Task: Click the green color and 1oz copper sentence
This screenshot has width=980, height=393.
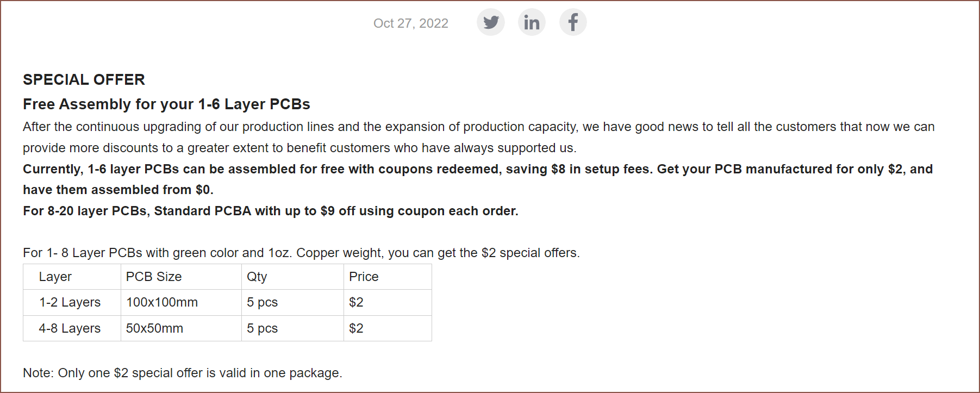Action: pyautogui.click(x=301, y=253)
